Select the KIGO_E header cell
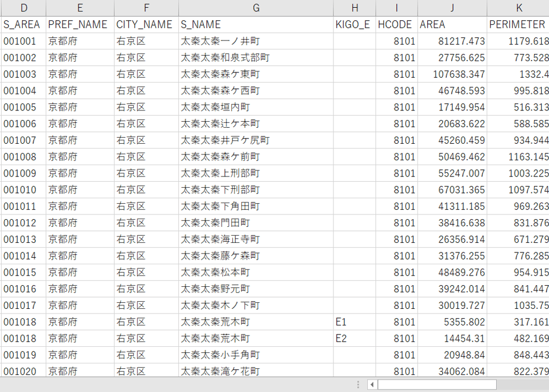The height and width of the screenshot is (392, 549). 355,24
